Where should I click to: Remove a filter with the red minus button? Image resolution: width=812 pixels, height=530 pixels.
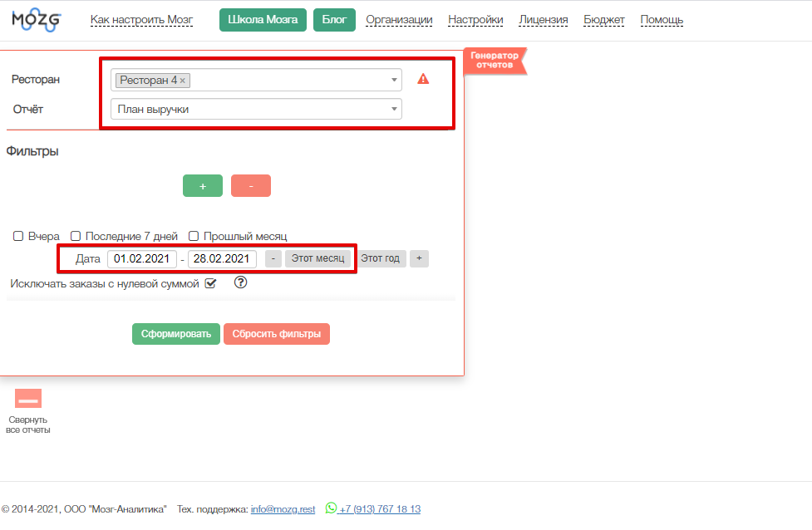(x=251, y=186)
